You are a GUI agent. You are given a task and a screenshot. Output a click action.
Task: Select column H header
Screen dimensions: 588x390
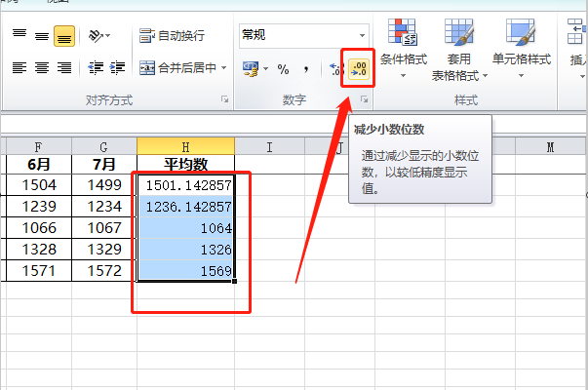(185, 146)
